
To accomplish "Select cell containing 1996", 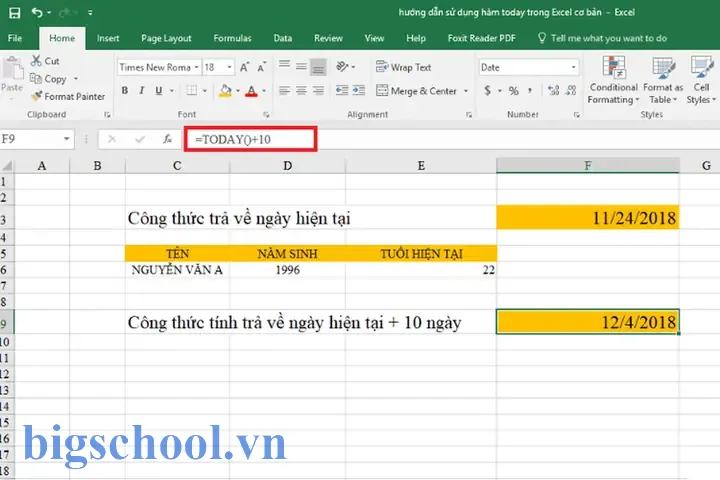I will 287,270.
